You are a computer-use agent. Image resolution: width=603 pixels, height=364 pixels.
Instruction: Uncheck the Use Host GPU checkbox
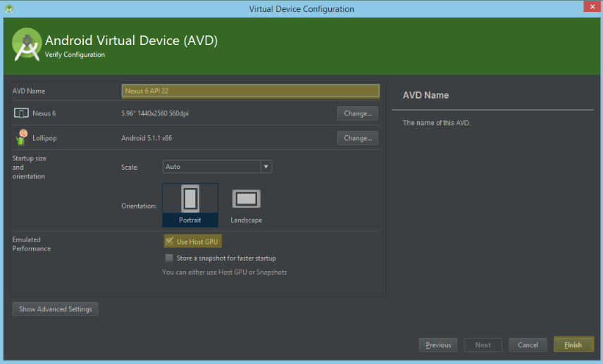tap(169, 241)
